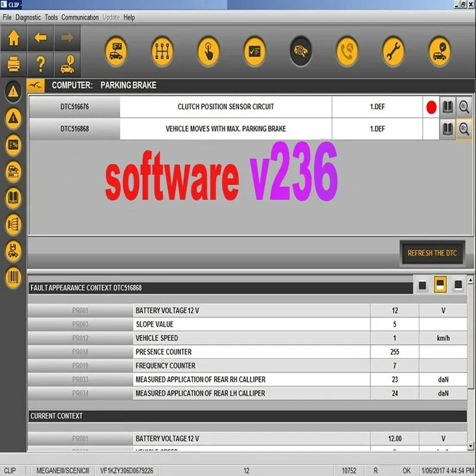Click PR012 VEHICLE SPEED in fault context
The width and height of the screenshot is (476, 476).
pos(248,338)
